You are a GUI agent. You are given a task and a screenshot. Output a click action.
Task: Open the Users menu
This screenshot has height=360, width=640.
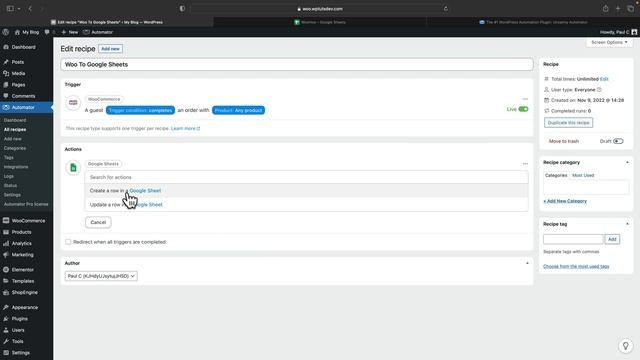click(x=18, y=330)
